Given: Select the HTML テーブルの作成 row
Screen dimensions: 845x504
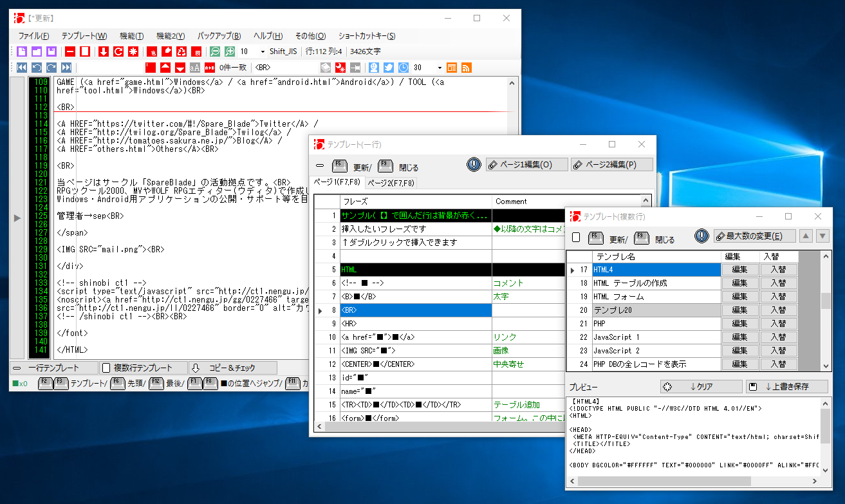Looking at the screenshot, I should [x=656, y=283].
